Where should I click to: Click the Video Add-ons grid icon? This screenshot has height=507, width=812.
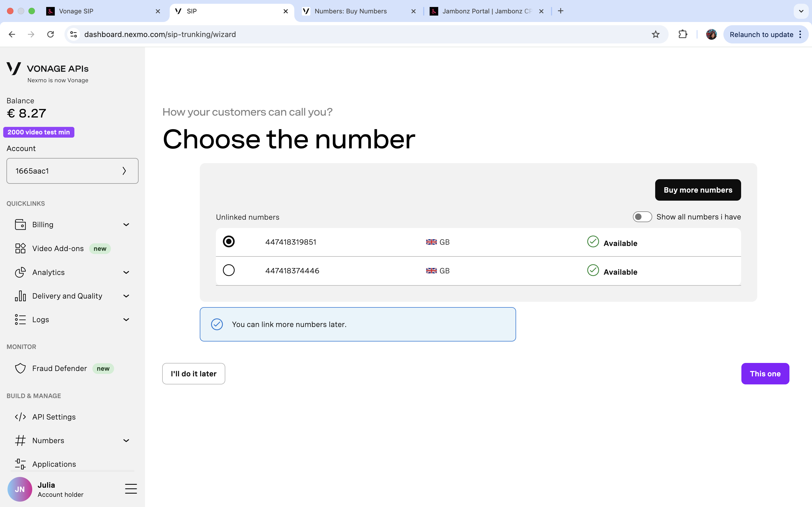pos(20,248)
